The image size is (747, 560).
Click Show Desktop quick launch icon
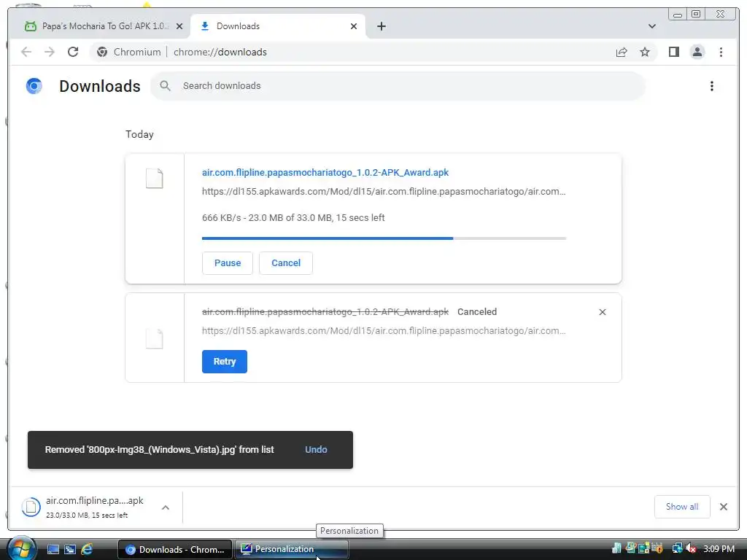[x=53, y=550]
